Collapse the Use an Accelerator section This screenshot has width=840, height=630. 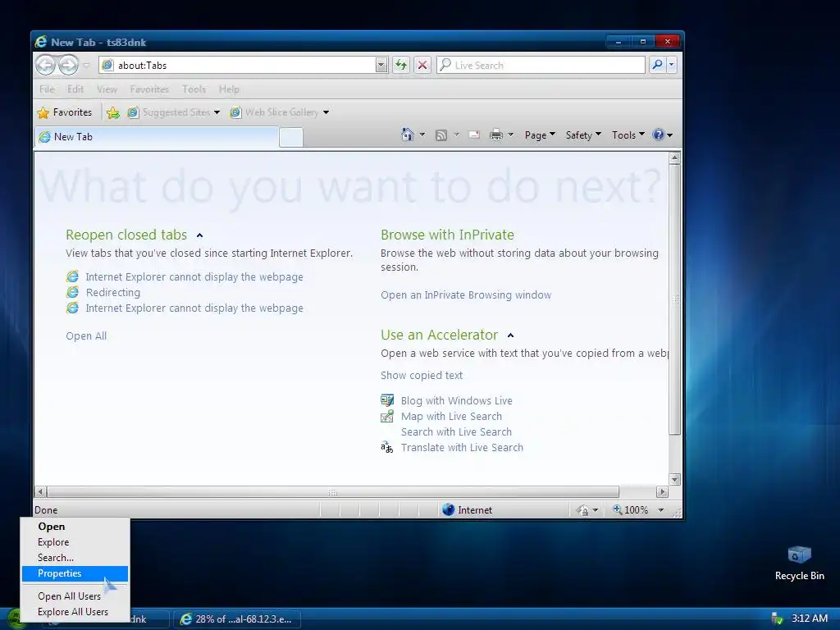[510, 336]
